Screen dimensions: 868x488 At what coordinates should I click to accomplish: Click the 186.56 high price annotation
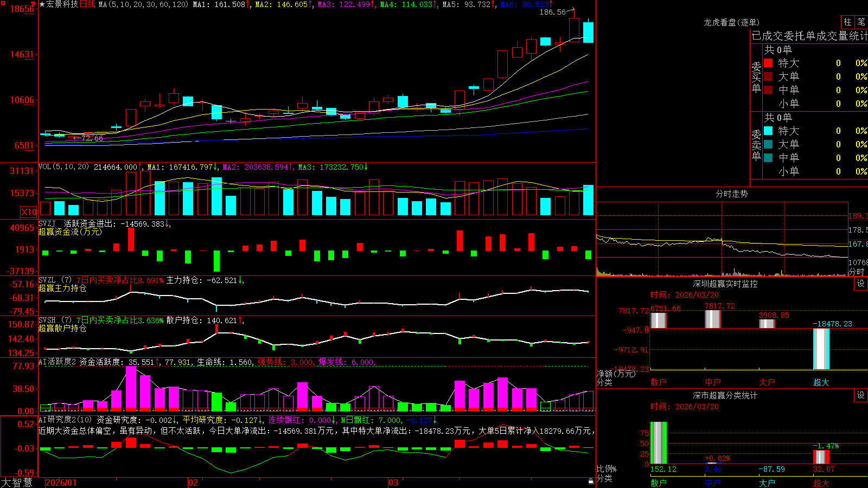pyautogui.click(x=552, y=12)
